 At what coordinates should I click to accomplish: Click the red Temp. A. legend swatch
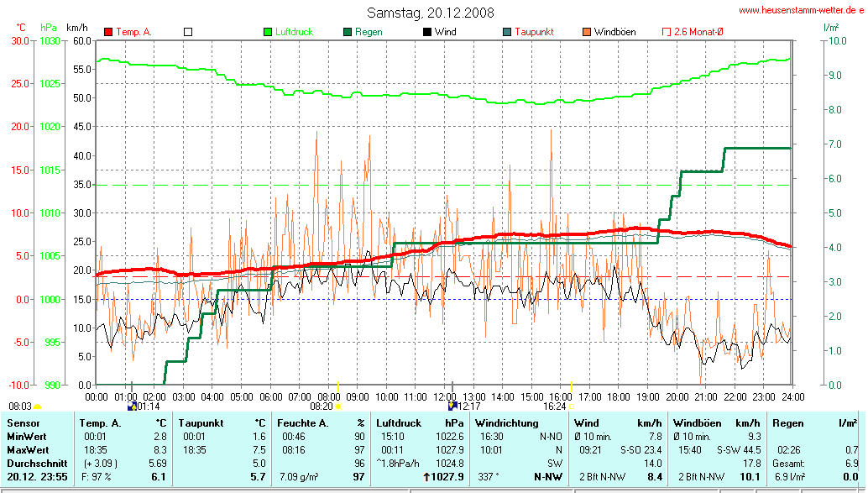[x=108, y=32]
